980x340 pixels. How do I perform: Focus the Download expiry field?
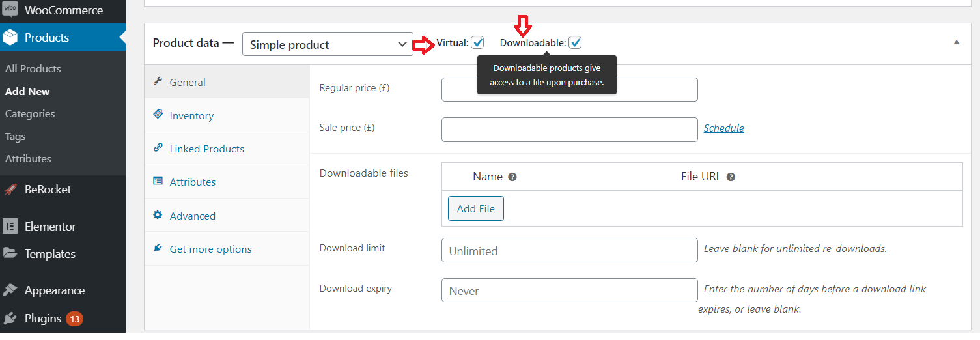tap(569, 290)
